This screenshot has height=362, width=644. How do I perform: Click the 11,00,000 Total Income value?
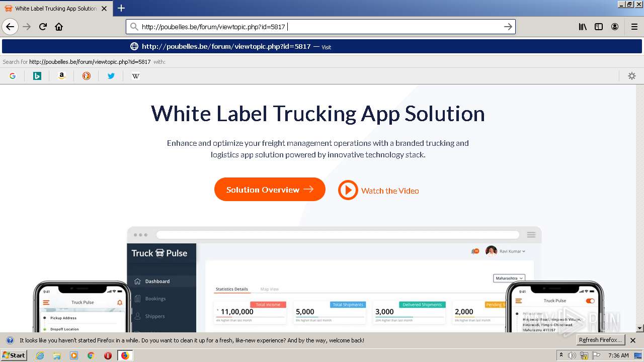point(237,312)
